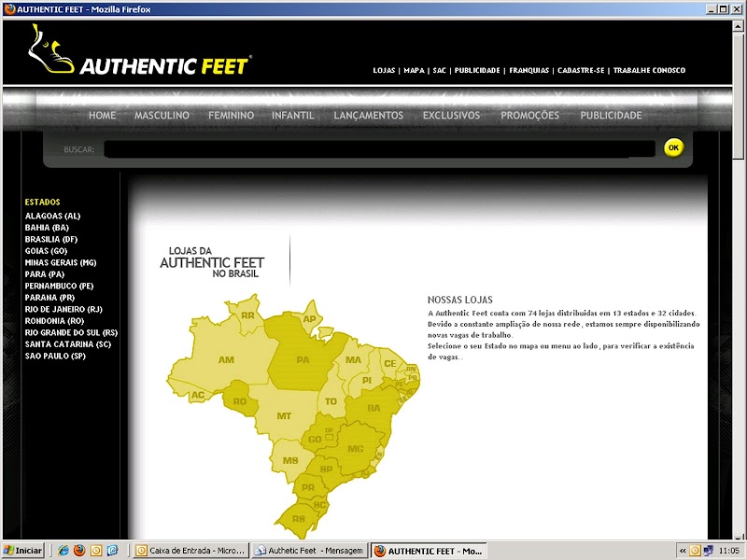Click the MS state on the Brazil map
Image resolution: width=747 pixels, height=560 pixels.
coord(290,460)
